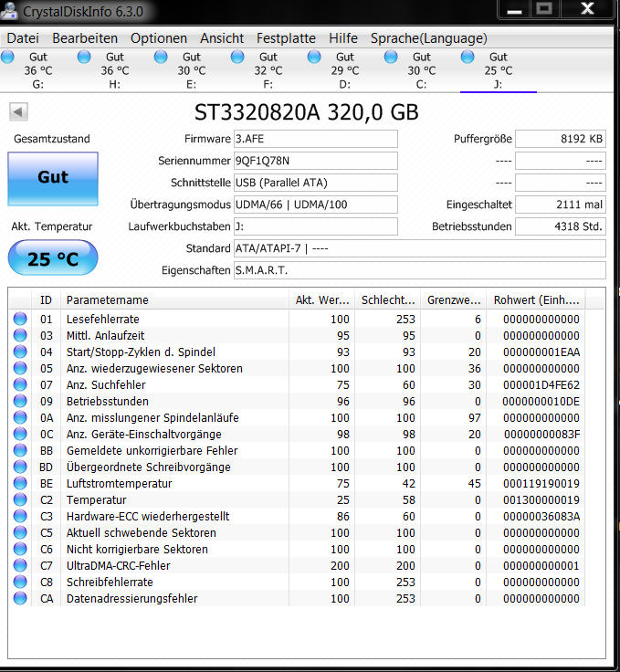The image size is (620, 672).
Task: Click the Laufwerkbuchstaben field
Action: pos(315,226)
